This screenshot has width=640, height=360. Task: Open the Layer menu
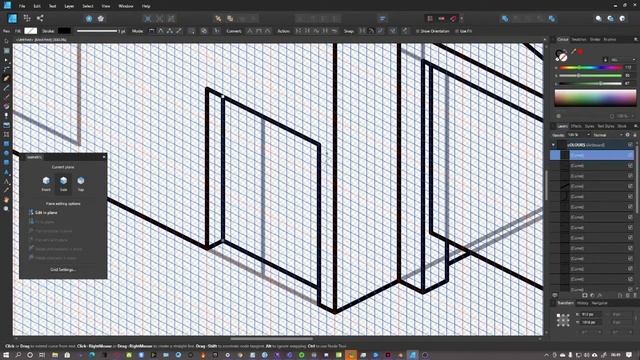coord(69,6)
